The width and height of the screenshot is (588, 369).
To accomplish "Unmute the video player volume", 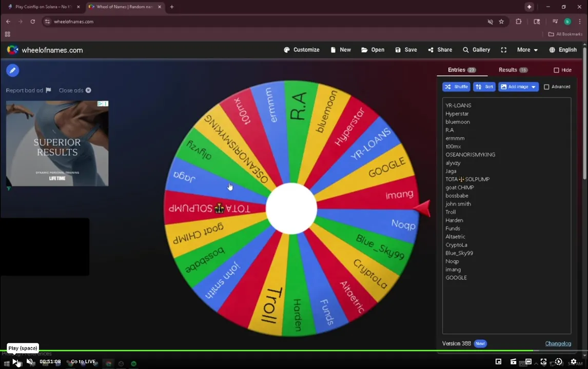I will pyautogui.click(x=30, y=361).
